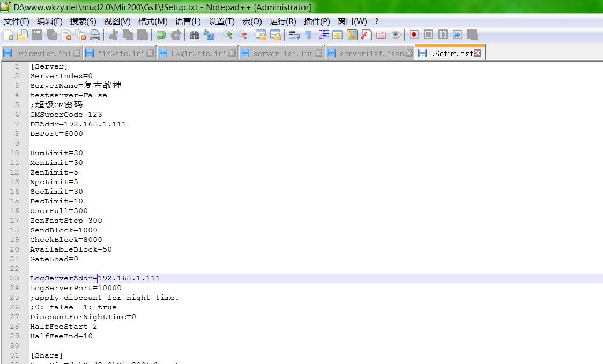Screen dimensions: 603x364
Task: Create a new file using the toolbar
Action: (x=9, y=35)
